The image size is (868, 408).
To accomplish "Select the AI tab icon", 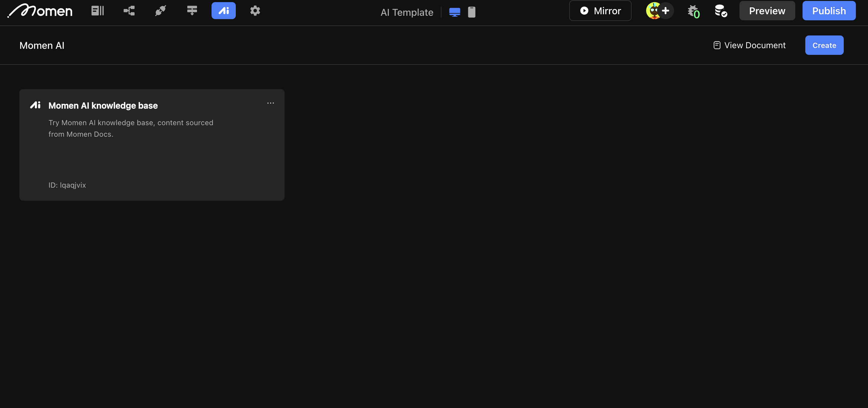I will (x=223, y=11).
